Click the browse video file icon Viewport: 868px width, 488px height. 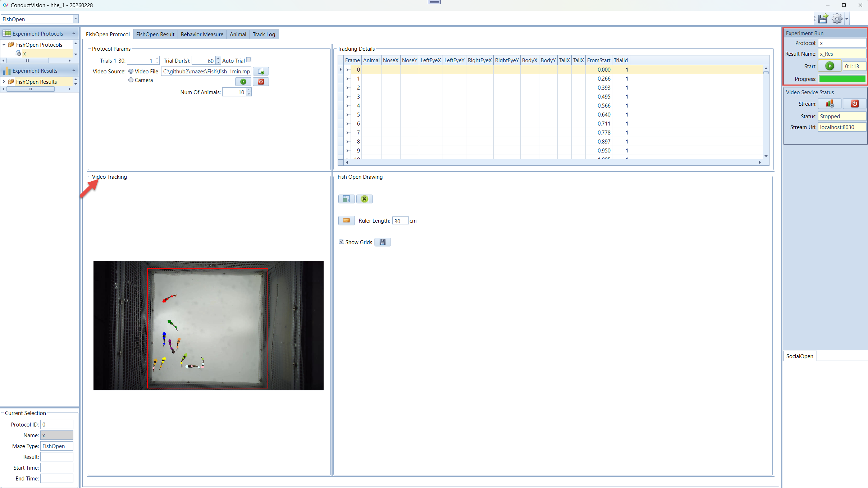(261, 71)
